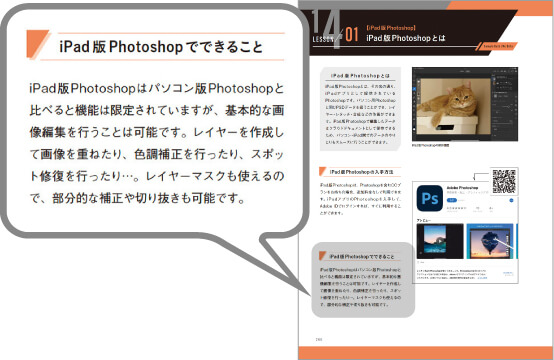Click the Ps Photoshop app icon

429,198
